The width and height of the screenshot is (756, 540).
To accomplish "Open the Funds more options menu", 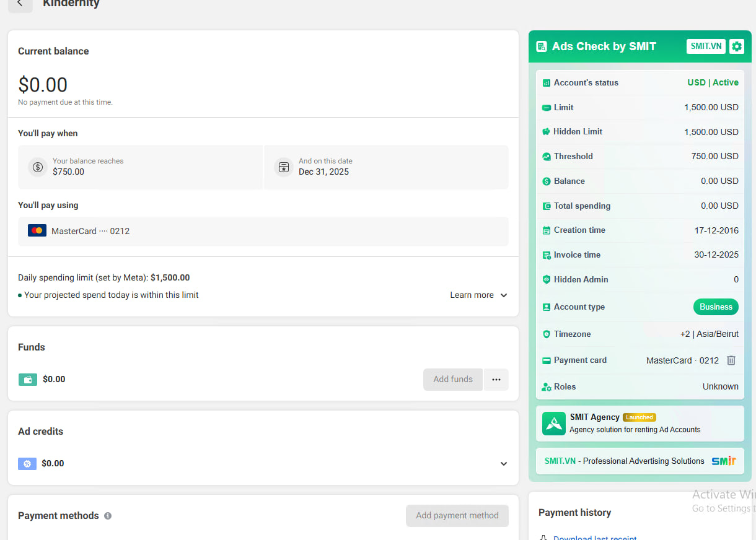I will coord(496,380).
